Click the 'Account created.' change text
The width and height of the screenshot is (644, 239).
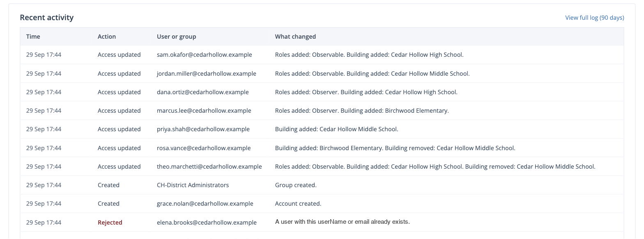coord(298,204)
